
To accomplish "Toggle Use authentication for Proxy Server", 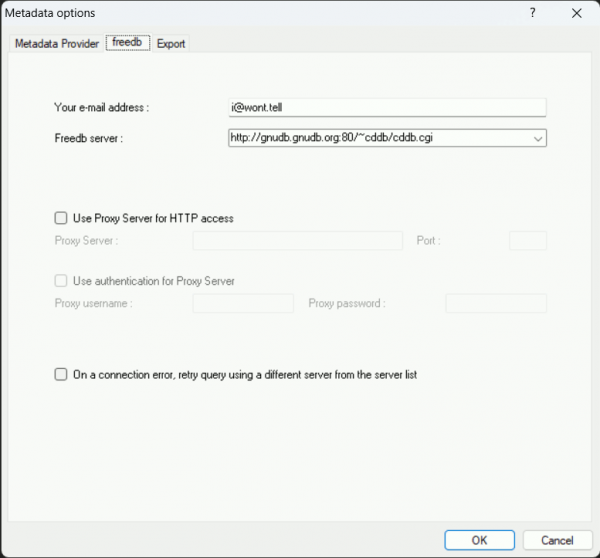I will pyautogui.click(x=61, y=281).
